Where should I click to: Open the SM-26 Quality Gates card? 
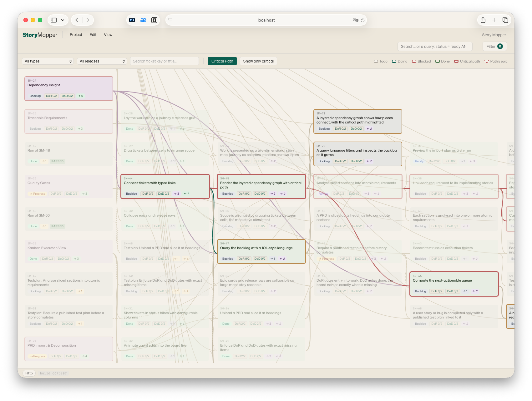tap(69, 186)
